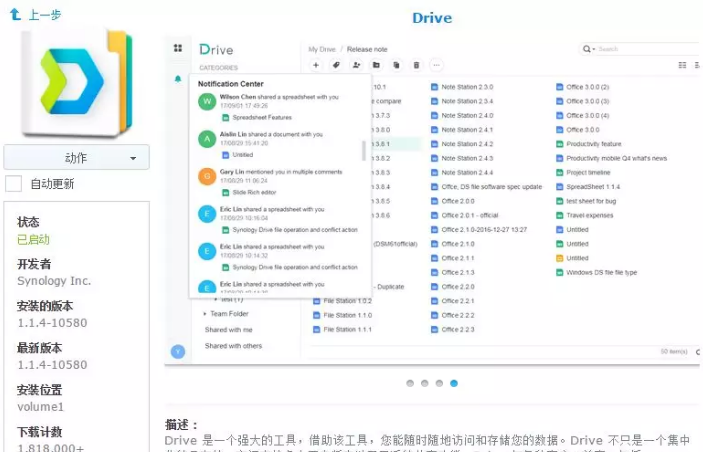The image size is (703, 452).
Task: Show the third screenshot carousel dot
Action: coord(439,383)
